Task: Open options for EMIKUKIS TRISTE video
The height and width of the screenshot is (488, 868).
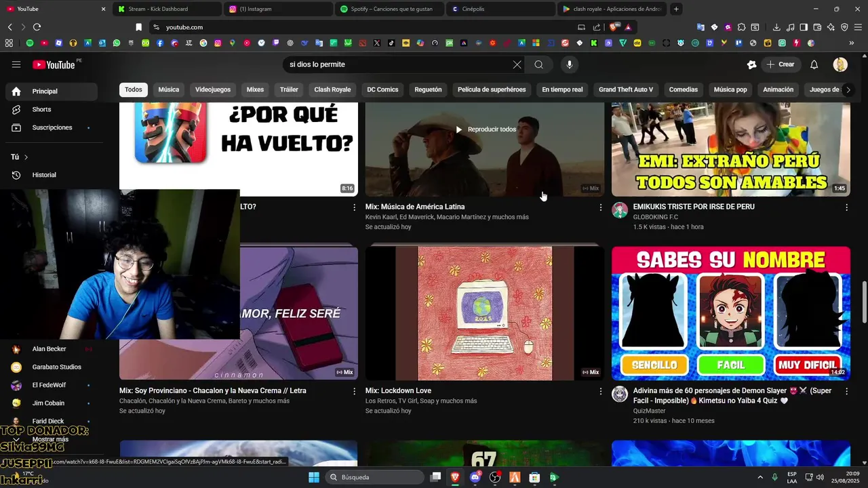Action: tap(846, 207)
